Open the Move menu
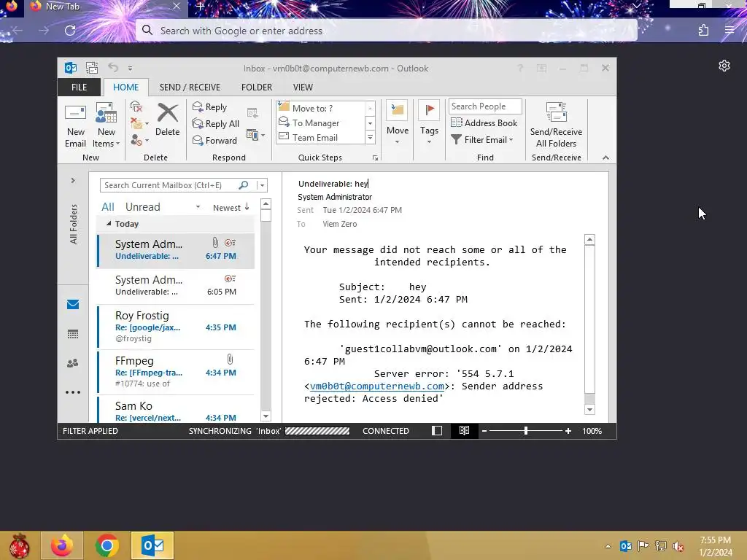 click(398, 122)
